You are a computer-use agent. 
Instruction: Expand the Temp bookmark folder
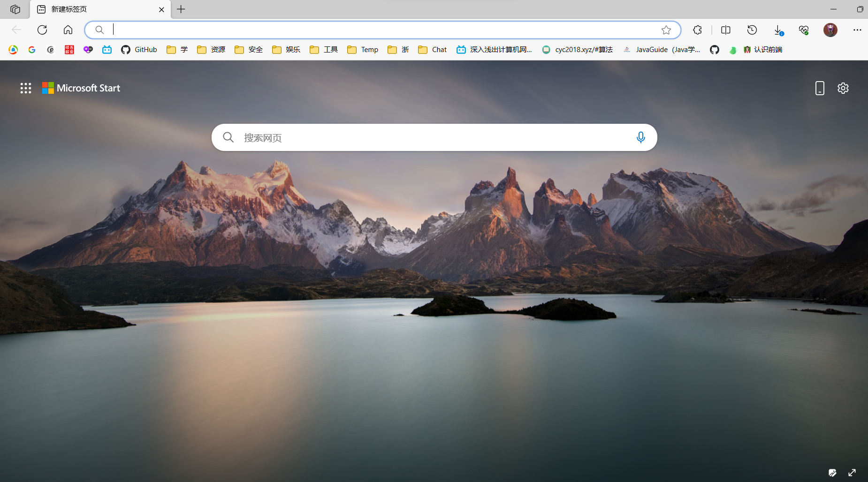363,50
